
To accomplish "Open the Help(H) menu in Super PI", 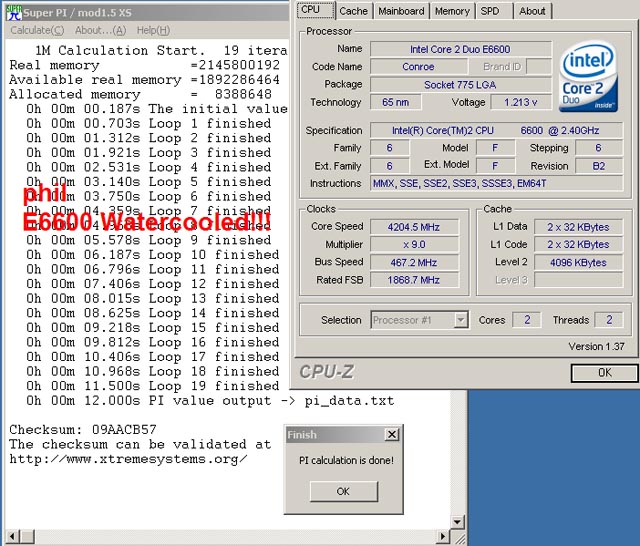I will 153,30.
